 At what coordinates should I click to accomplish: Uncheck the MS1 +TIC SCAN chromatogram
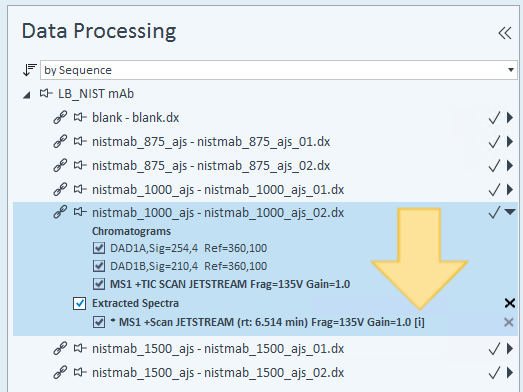coord(99,284)
